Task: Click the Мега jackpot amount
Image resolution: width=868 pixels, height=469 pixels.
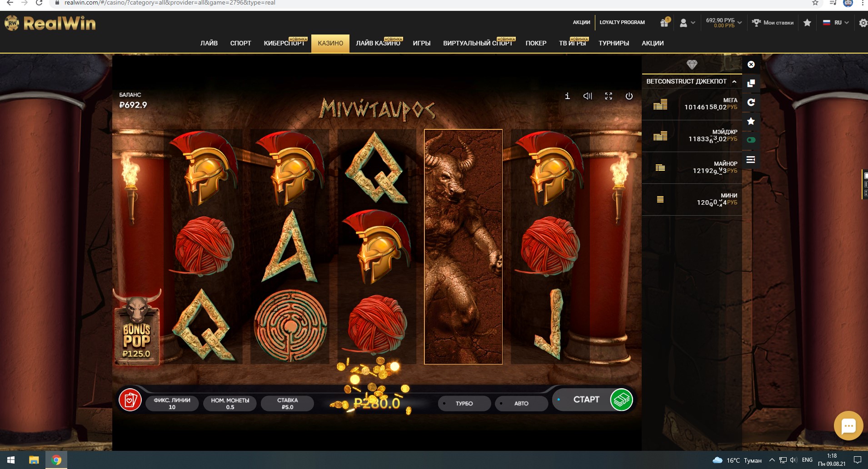Action: [x=711, y=107]
